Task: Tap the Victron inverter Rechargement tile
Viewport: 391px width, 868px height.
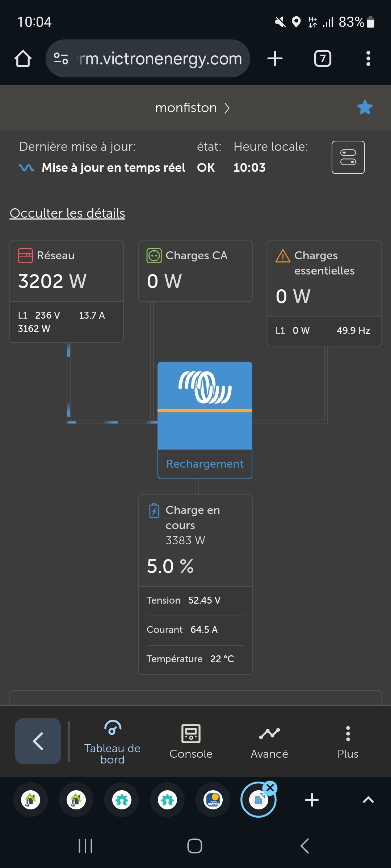Action: [205, 420]
